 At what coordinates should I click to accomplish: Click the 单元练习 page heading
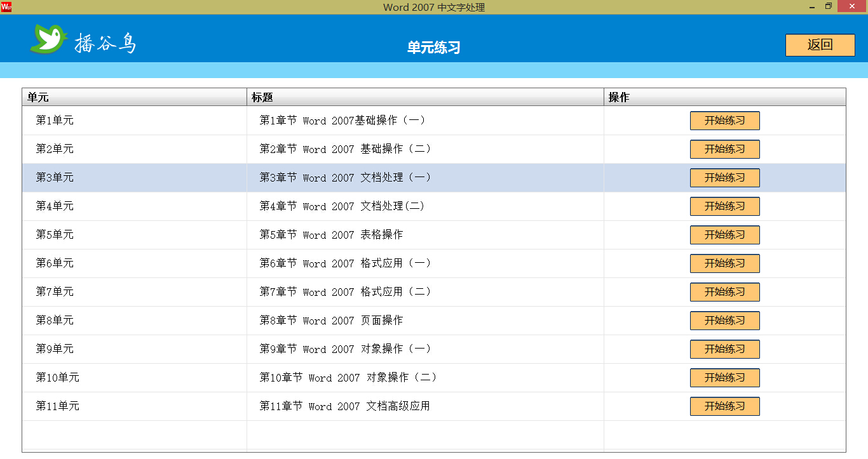point(433,48)
